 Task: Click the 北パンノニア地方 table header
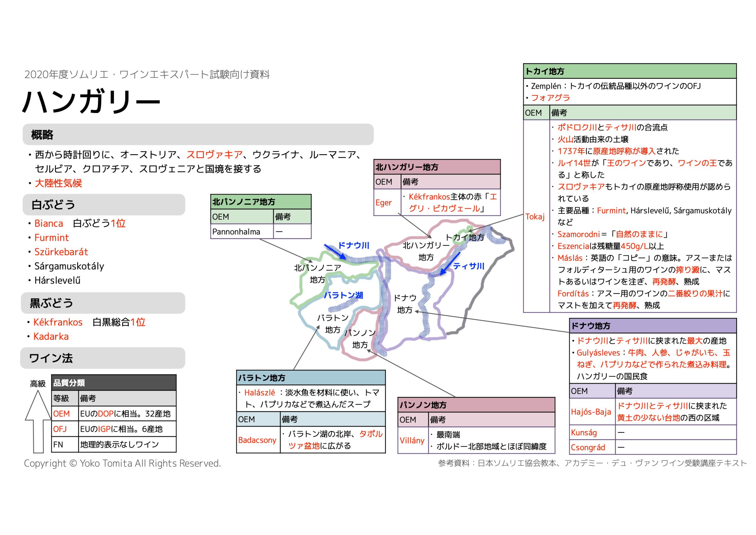261,202
